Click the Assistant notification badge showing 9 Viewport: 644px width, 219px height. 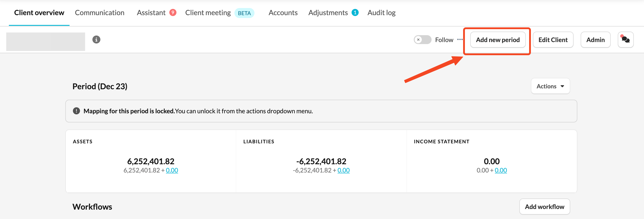(173, 12)
